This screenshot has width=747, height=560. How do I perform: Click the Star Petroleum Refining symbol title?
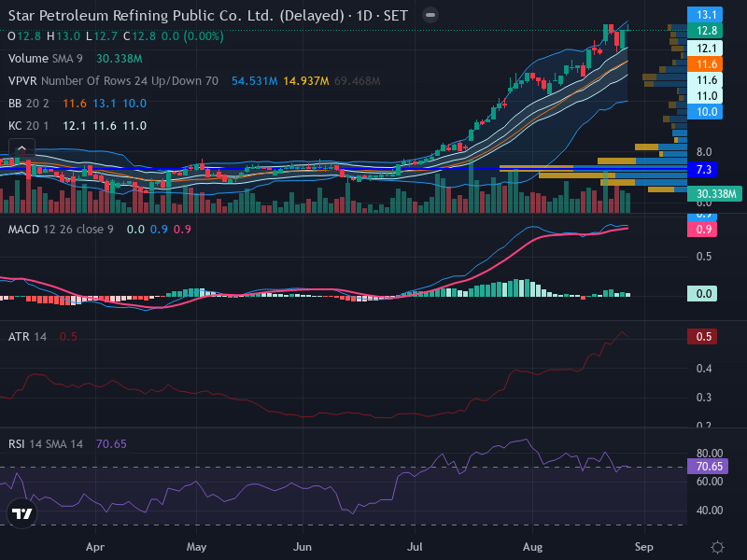click(x=176, y=16)
